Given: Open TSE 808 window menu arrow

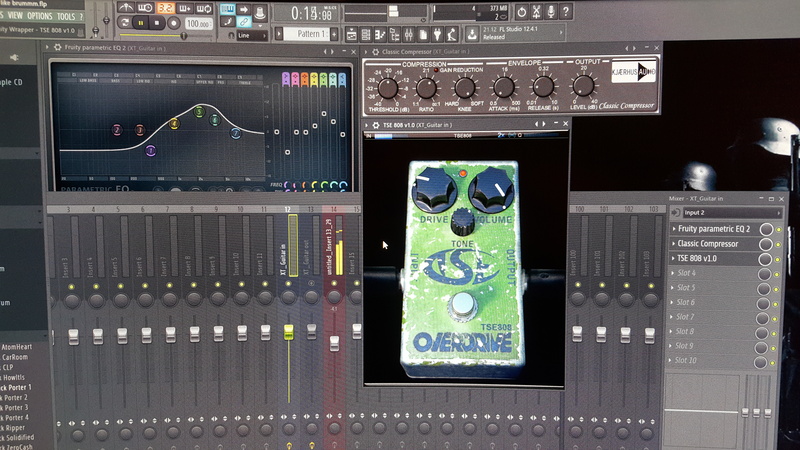Looking at the screenshot, I should click(366, 124).
